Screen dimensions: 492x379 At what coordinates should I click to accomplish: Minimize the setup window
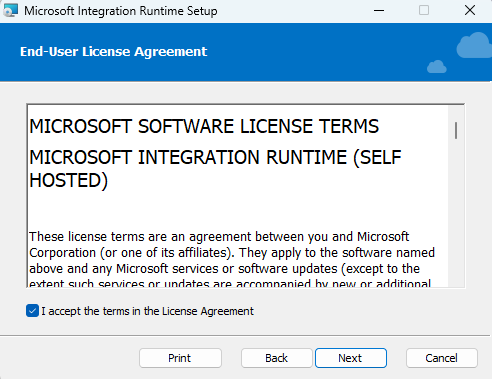coord(379,10)
